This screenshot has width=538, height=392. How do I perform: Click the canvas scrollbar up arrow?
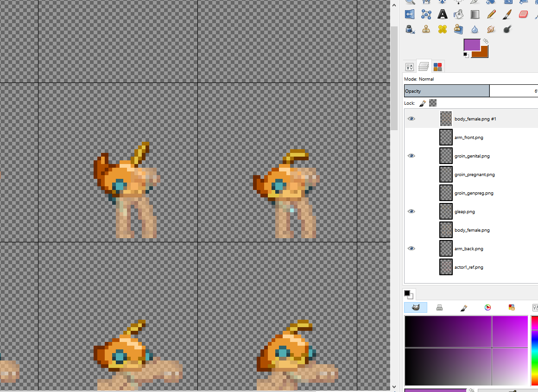click(x=394, y=5)
